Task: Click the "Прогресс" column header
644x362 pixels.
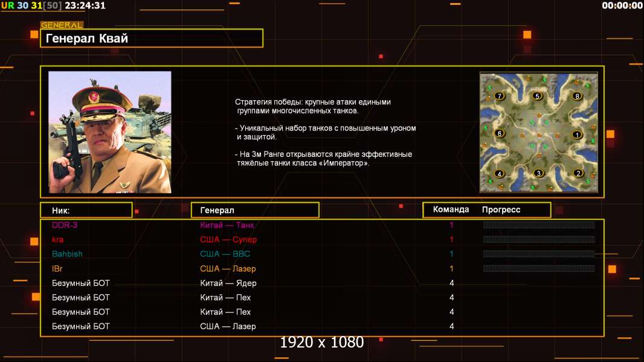Action: point(501,210)
